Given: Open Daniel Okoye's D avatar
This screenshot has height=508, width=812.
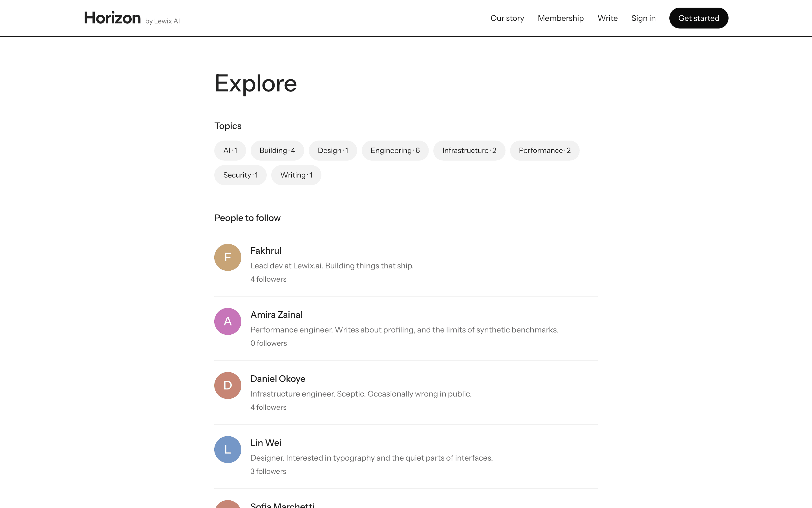Looking at the screenshot, I should [228, 385].
